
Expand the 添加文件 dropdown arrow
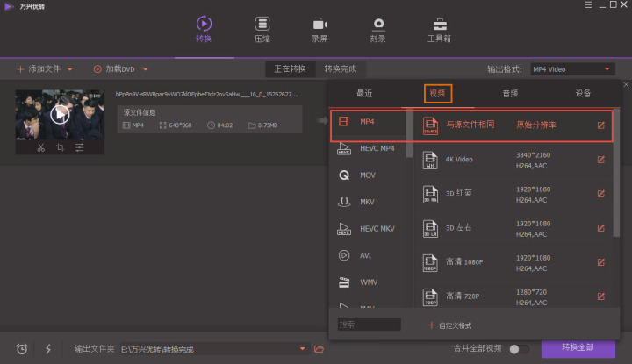[x=69, y=69]
